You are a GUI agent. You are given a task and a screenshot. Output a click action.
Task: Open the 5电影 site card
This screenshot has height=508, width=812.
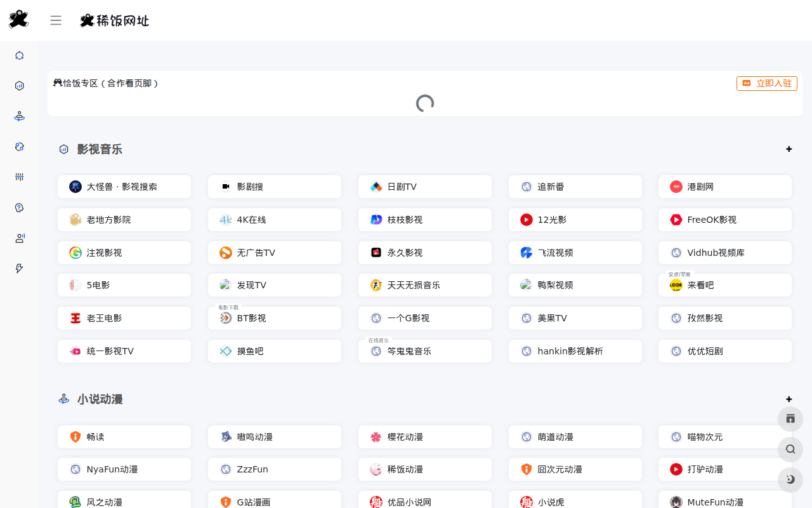124,285
